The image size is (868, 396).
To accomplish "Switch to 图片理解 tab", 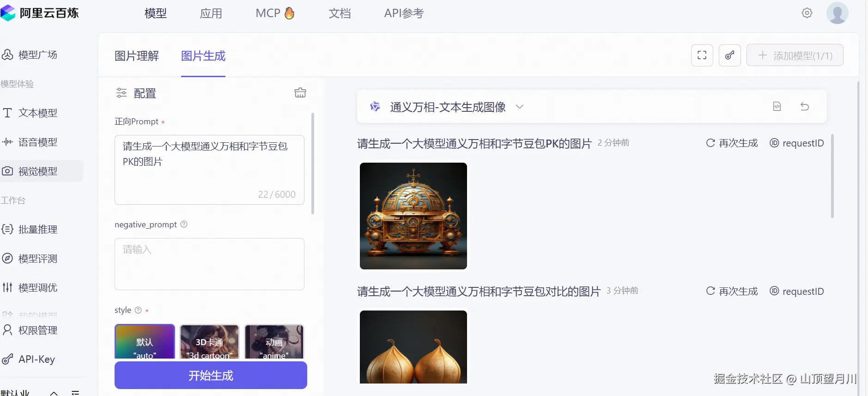I will point(137,56).
